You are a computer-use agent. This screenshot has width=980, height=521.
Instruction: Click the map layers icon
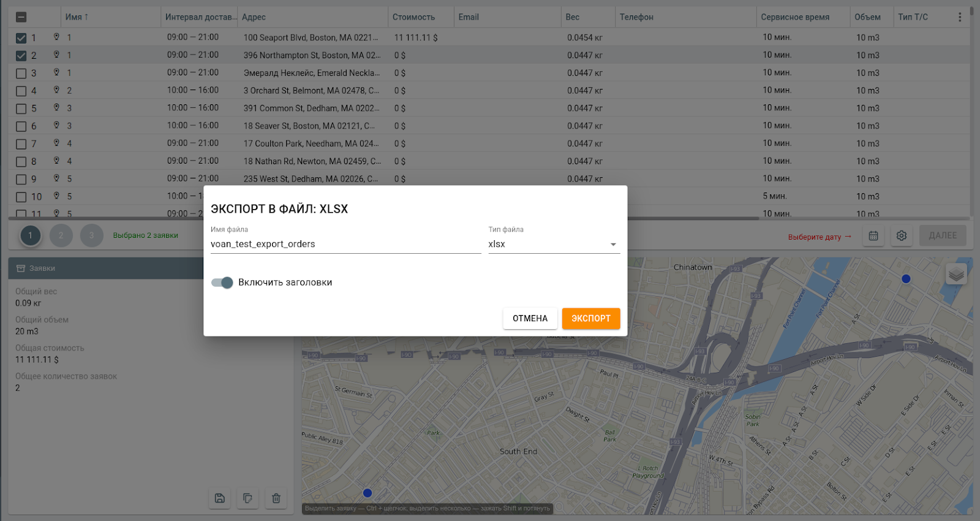tap(956, 274)
